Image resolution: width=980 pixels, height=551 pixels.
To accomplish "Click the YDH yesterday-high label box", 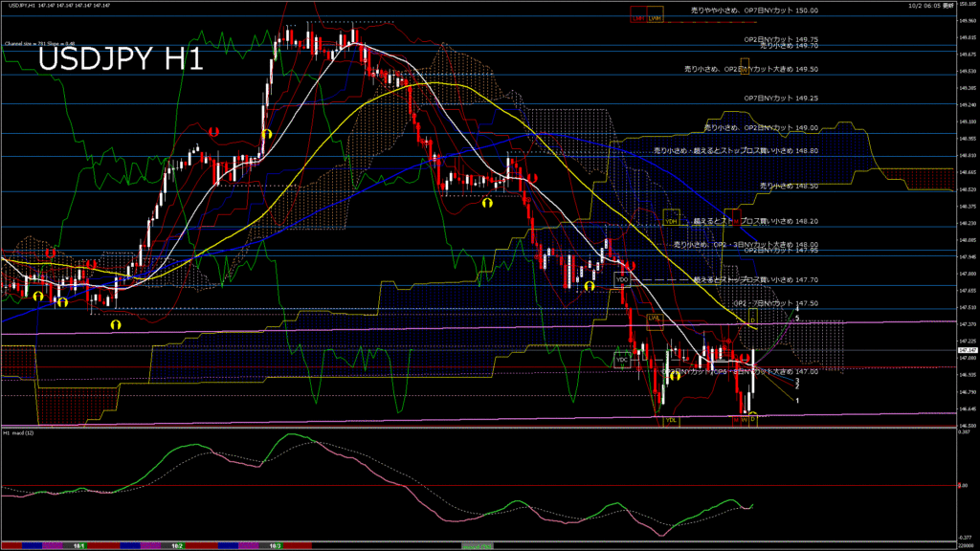I will point(671,221).
